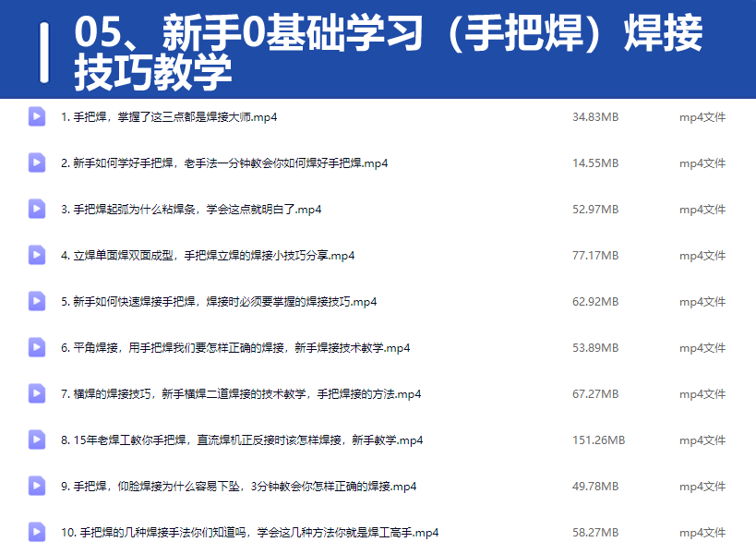Click 'mp4文件' type in the 53.89MB row
The width and height of the screenshot is (756, 554).
point(702,348)
